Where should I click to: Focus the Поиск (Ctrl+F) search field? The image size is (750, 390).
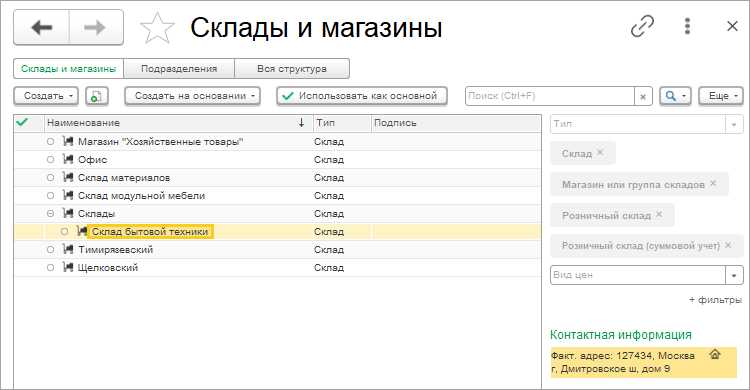[550, 96]
